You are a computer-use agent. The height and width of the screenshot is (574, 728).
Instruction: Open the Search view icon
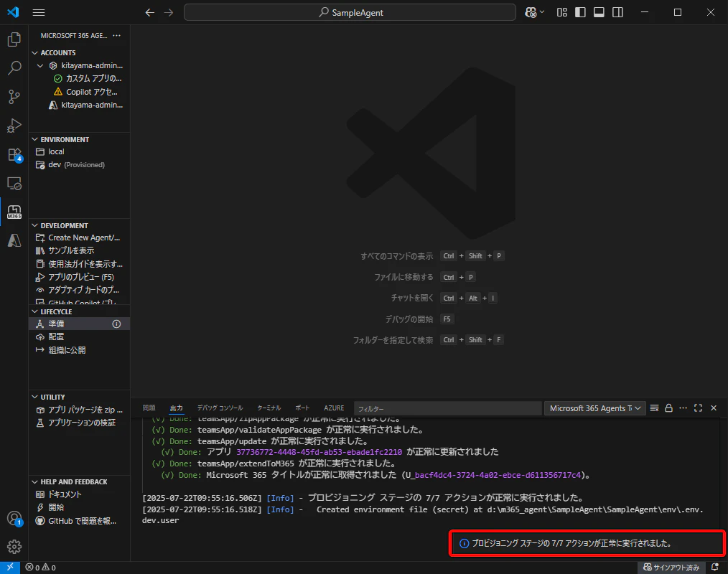tap(14, 68)
